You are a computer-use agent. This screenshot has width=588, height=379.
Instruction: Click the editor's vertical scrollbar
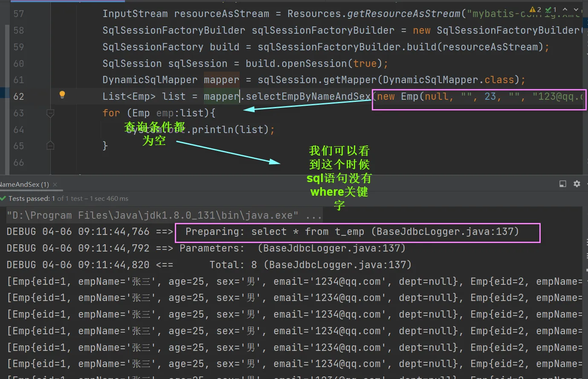pyautogui.click(x=585, y=90)
